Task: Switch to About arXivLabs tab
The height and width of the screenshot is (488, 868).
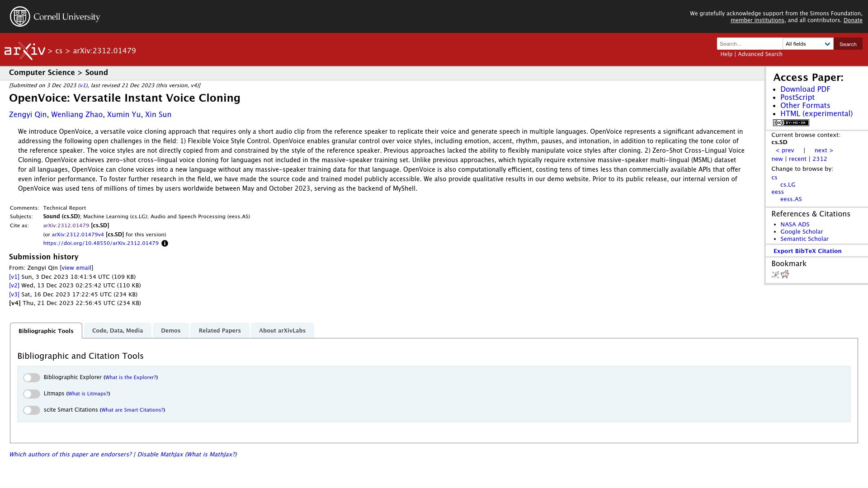Action: click(x=282, y=331)
